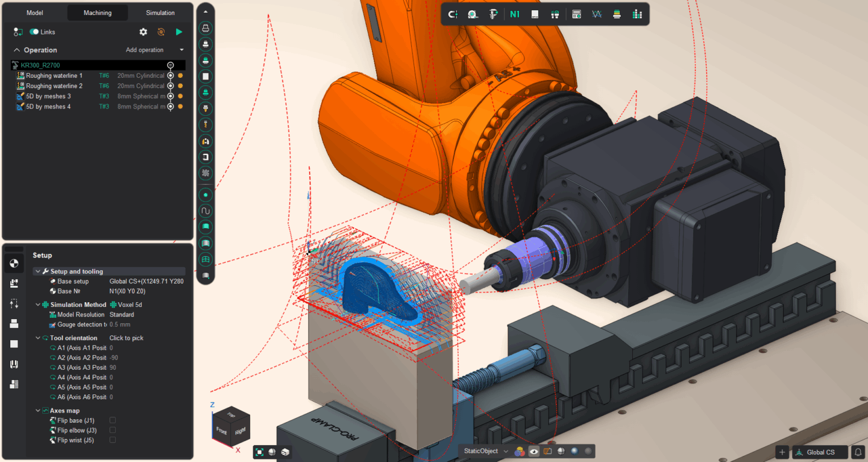The height and width of the screenshot is (462, 868).
Task: Open the calculator icon in the top toolbar
Action: (576, 13)
